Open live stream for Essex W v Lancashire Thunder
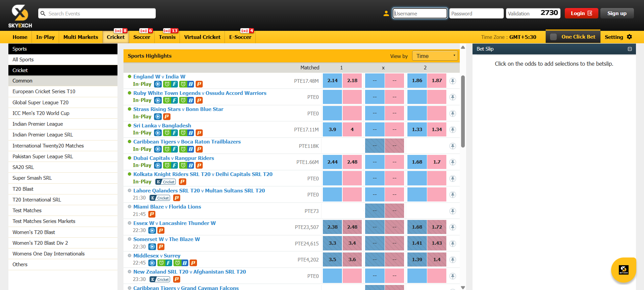 click(x=152, y=230)
